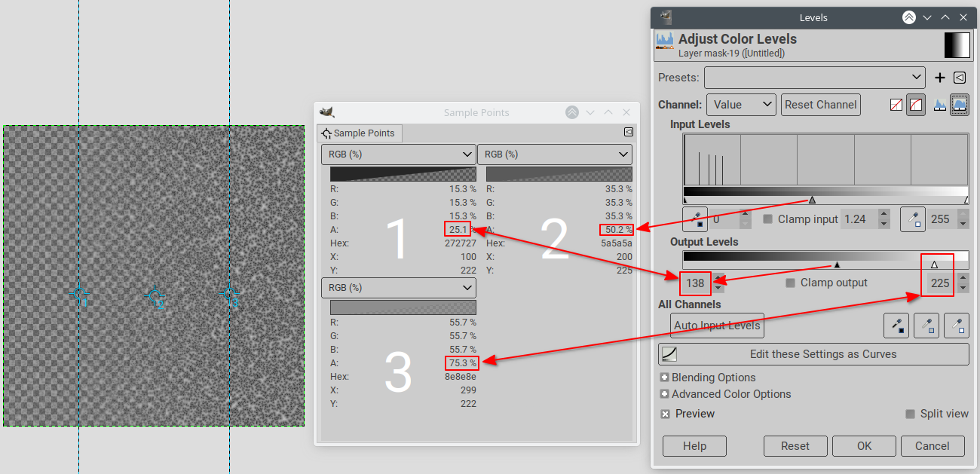Screen dimensions: 980x474
Task: Enable Clamp input checkbox
Action: point(768,219)
